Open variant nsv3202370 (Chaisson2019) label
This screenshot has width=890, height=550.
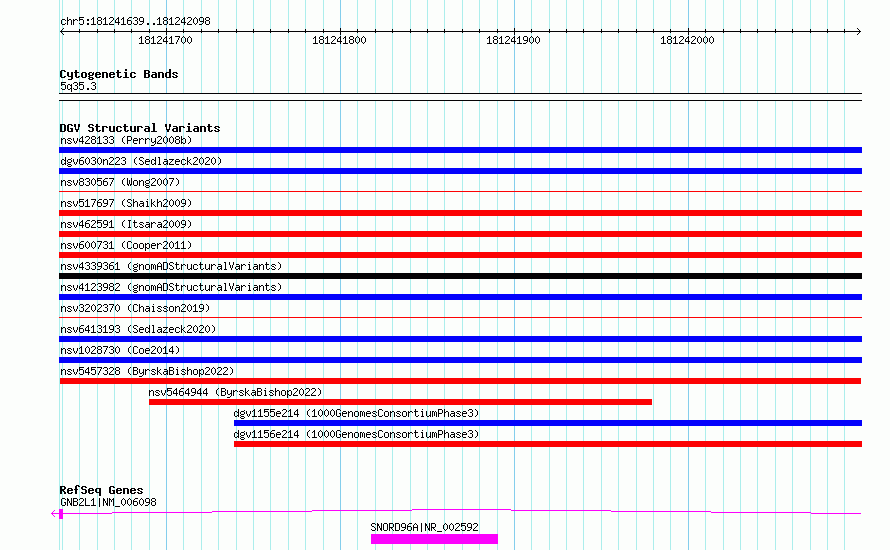click(135, 308)
